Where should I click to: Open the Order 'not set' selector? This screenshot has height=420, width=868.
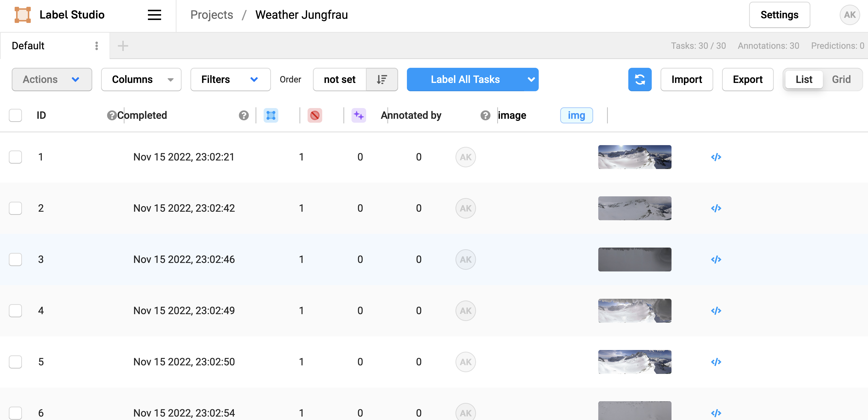point(340,80)
